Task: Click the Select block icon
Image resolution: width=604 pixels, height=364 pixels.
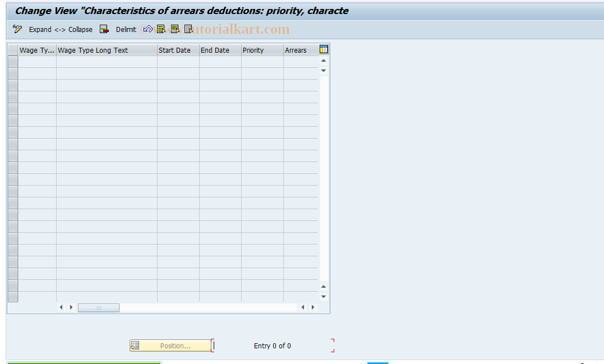Action: coord(175,29)
